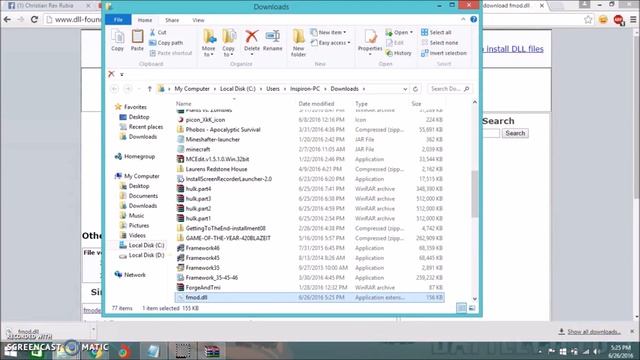Click the bookmark star in Chrome
The width and height of the screenshot is (640, 360).
point(588,19)
